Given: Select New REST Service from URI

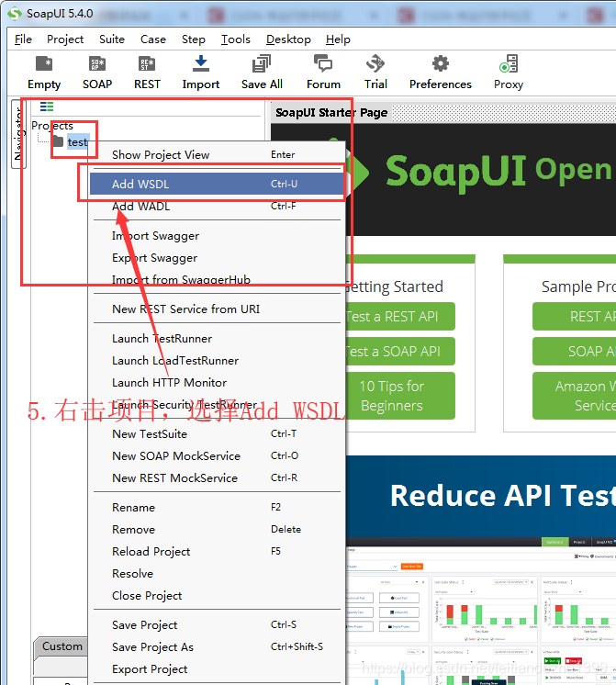Looking at the screenshot, I should pyautogui.click(x=217, y=309).
